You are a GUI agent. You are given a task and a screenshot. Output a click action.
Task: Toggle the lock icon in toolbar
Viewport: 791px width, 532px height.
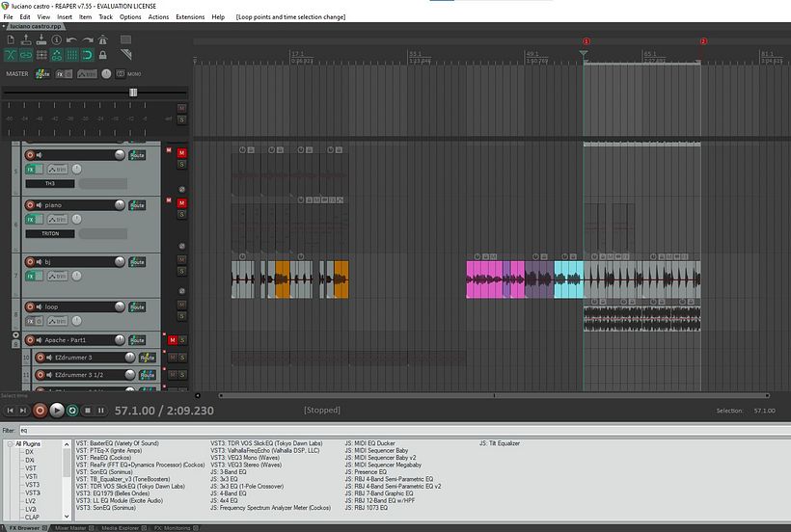point(103,55)
